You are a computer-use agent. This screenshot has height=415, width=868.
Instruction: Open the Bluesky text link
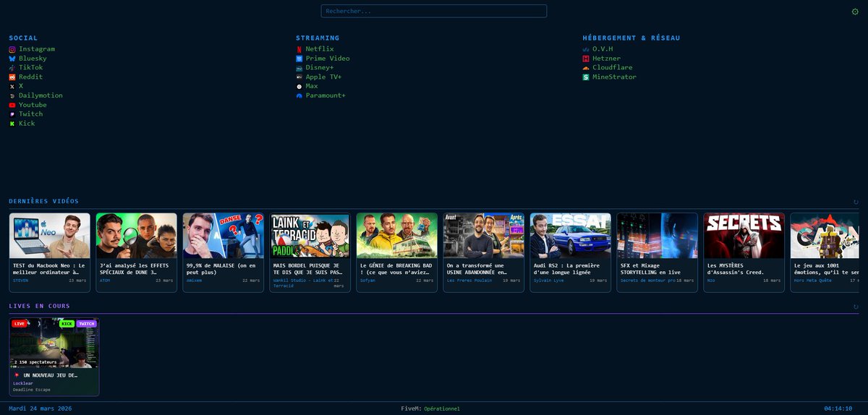point(33,59)
